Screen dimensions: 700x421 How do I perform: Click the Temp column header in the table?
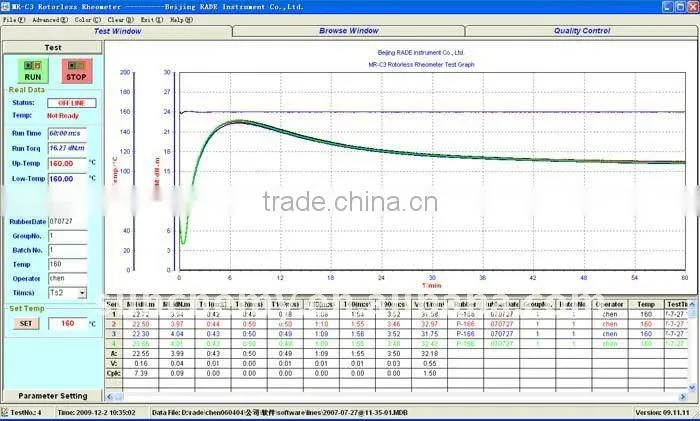coord(646,304)
